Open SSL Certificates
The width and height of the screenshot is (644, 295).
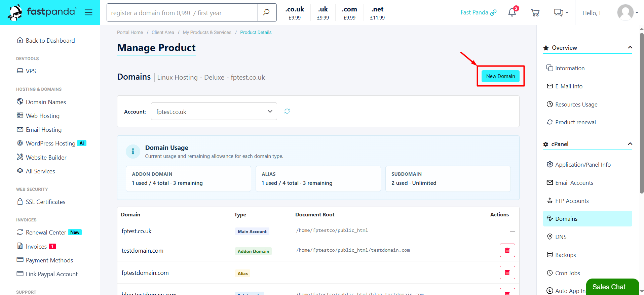click(x=41, y=202)
